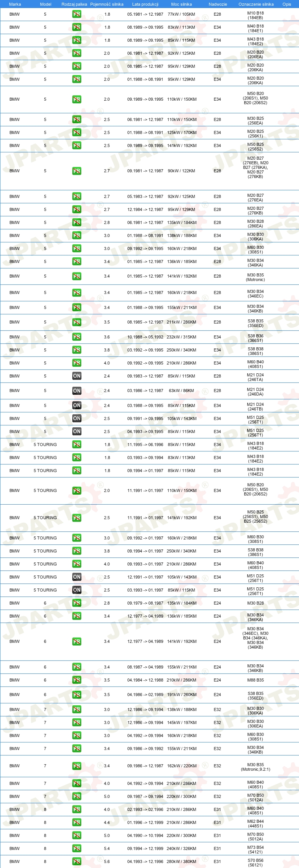Click 5 TOURING model in 09.1993 -> 01.1997 row
The height and width of the screenshot is (868, 299).
(45, 564)
